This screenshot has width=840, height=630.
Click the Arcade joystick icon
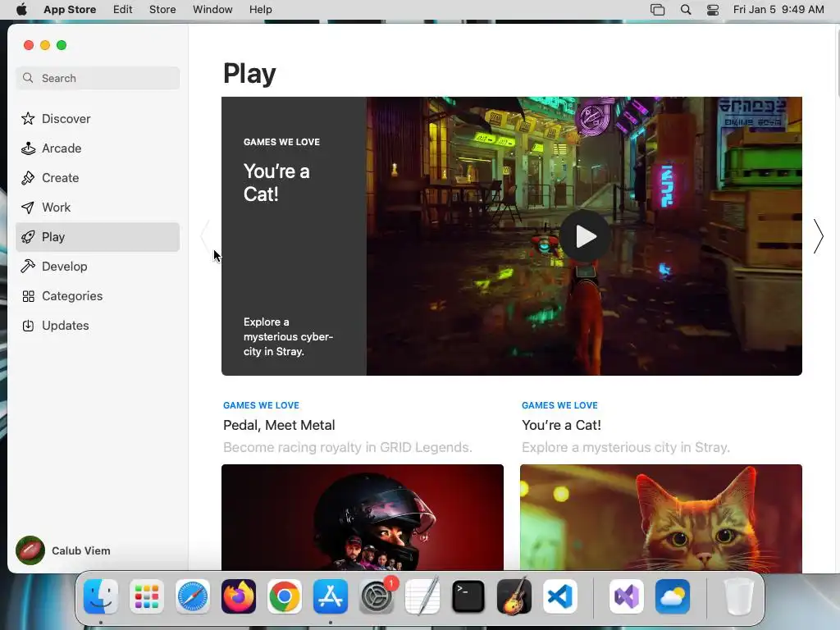point(28,148)
